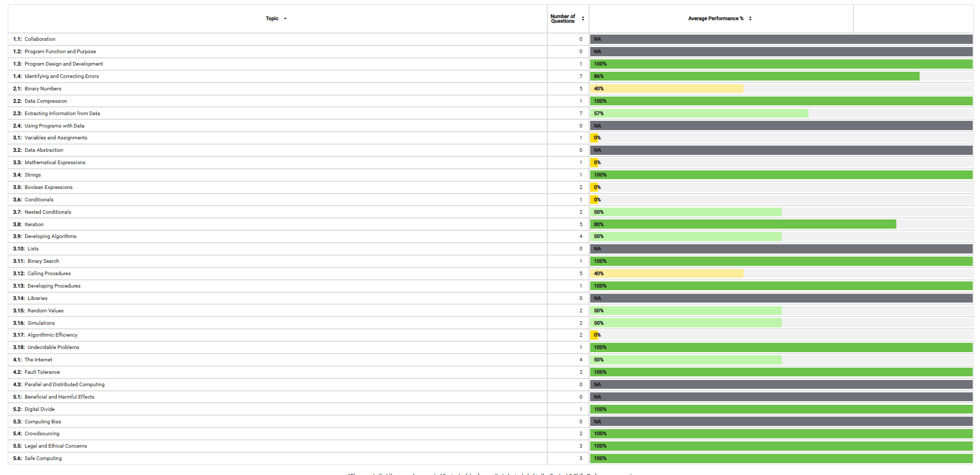Sort by Number of Questions using its sort icon

pos(583,17)
